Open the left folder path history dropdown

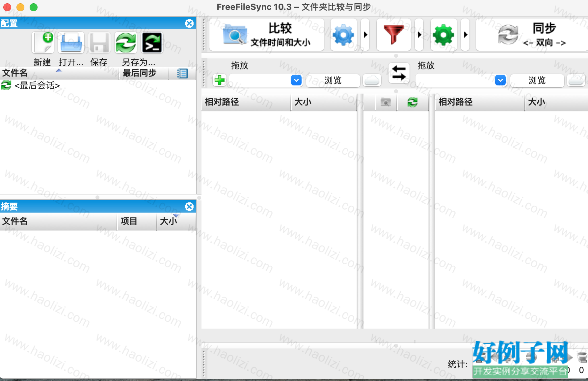point(296,80)
